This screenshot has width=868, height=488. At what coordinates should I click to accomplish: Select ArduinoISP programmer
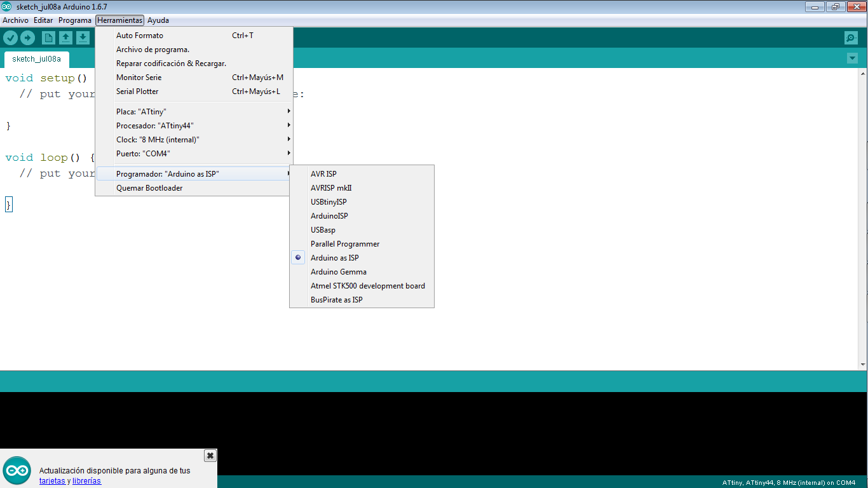(362, 216)
